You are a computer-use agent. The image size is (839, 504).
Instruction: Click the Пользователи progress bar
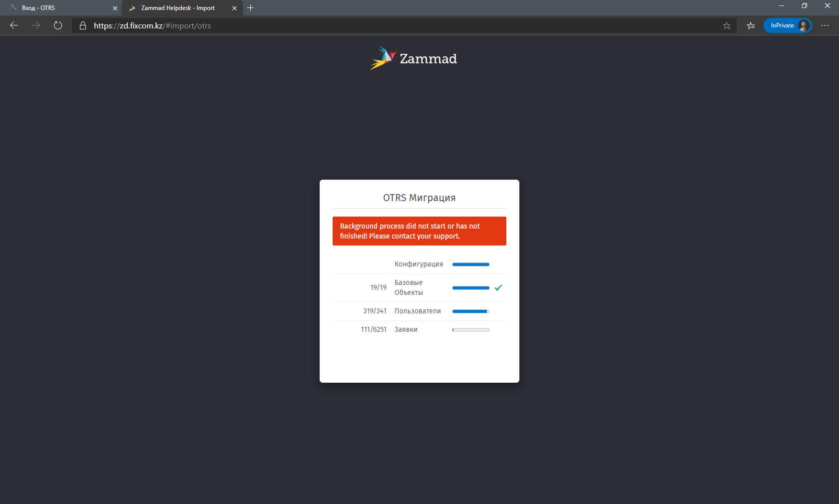pyautogui.click(x=471, y=311)
